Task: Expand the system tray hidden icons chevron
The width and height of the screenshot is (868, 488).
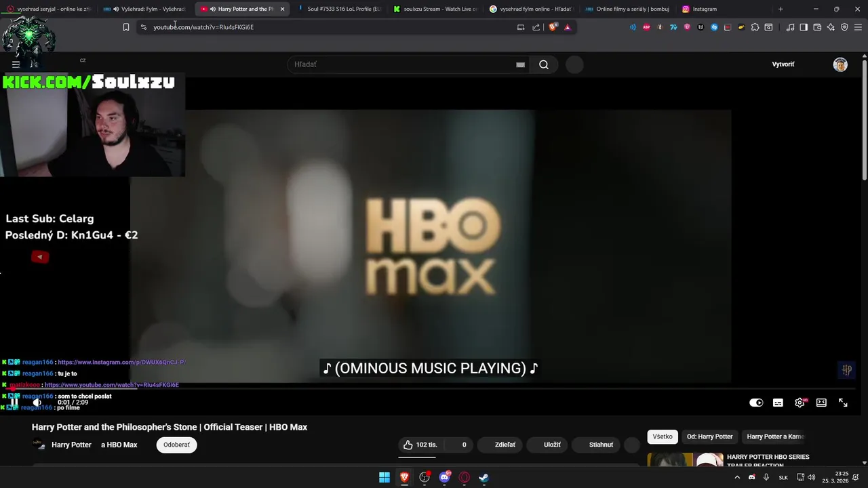Action: tap(737, 477)
